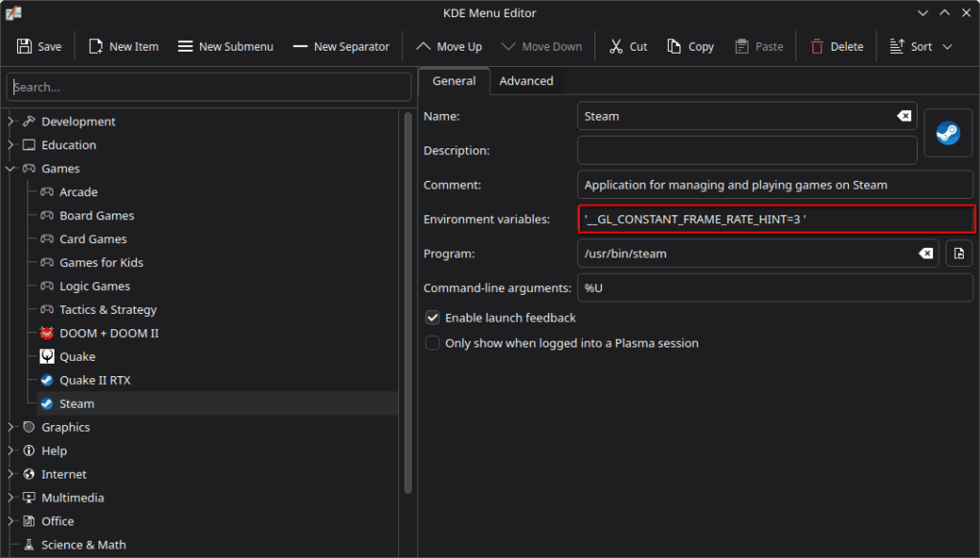Open the Sort dropdown arrow
This screenshot has height=558, width=980.
[947, 46]
